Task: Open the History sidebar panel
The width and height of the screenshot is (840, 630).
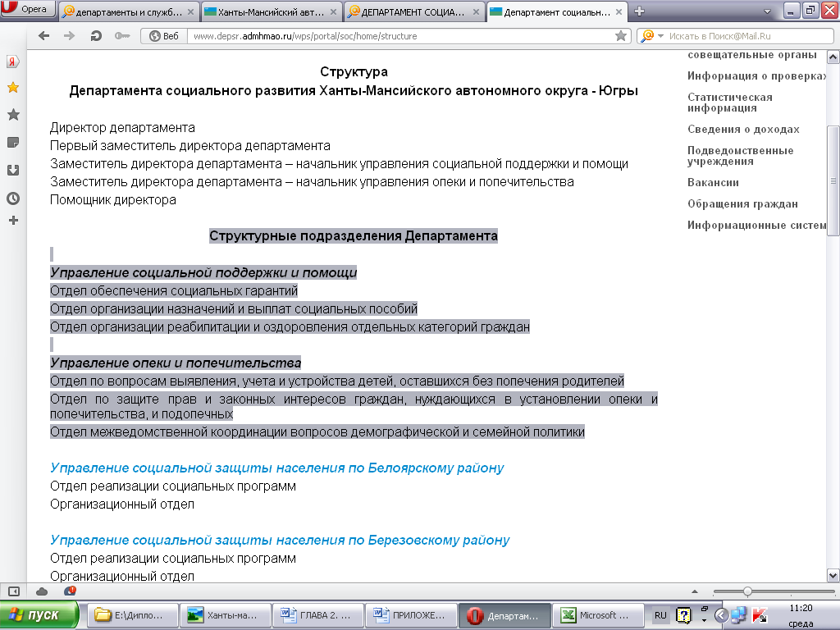Action: [13, 199]
